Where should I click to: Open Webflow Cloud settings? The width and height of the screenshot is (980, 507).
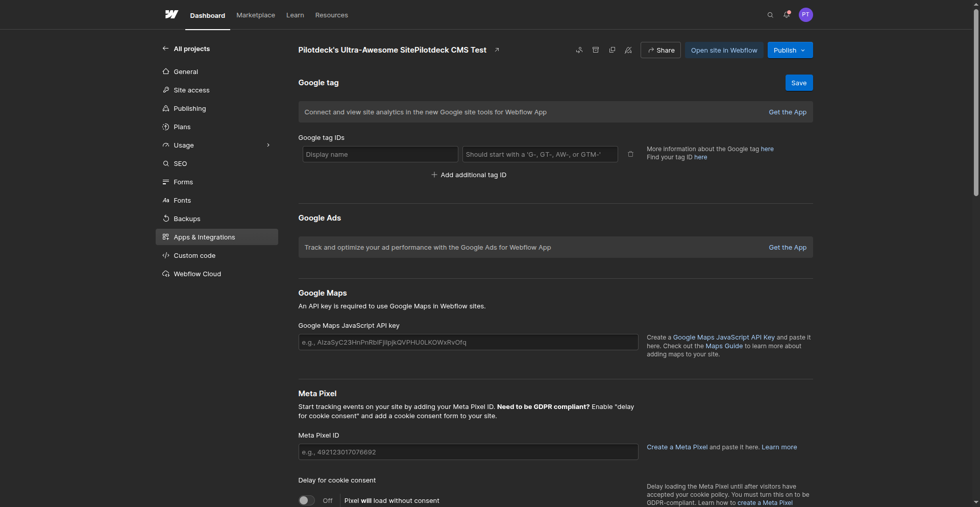click(x=217, y=274)
